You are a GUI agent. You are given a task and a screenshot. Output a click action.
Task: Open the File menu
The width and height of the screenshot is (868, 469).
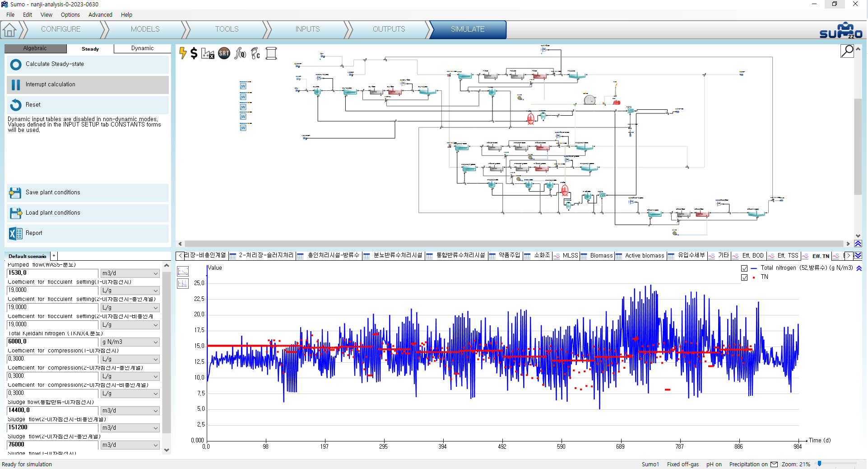coord(10,15)
